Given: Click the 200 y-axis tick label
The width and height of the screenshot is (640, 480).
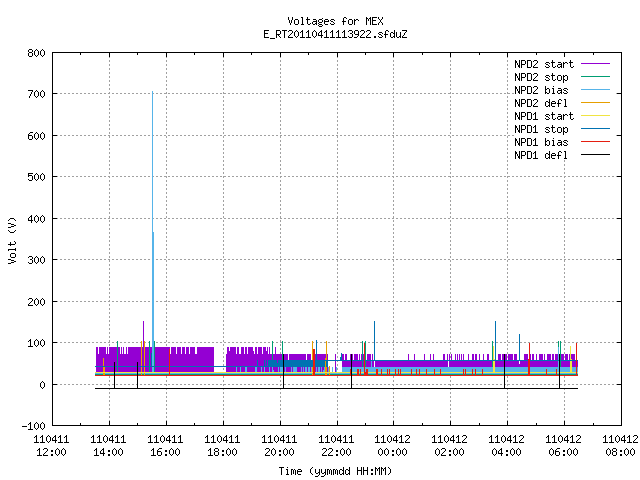Looking at the screenshot, I should pos(36,302).
